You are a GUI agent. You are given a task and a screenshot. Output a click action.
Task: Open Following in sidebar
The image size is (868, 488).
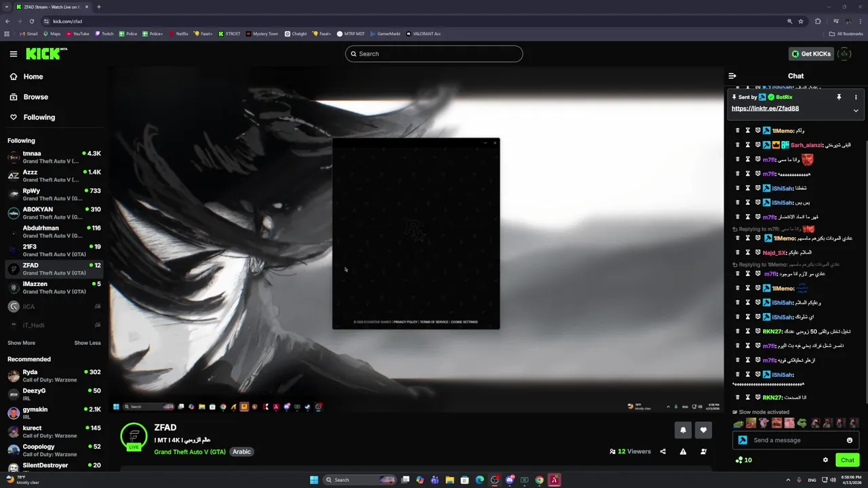point(32,117)
